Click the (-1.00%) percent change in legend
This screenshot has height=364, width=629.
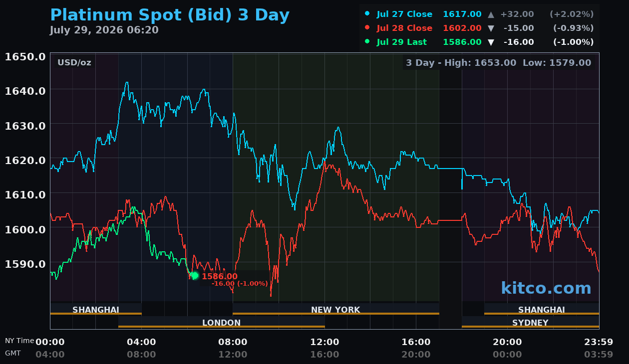(x=574, y=42)
